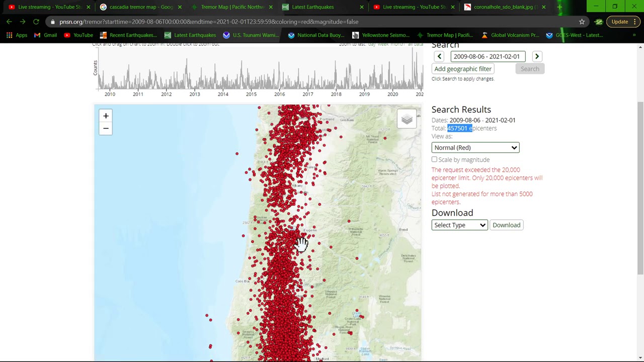Switch to first Live streaming YouTube tab
This screenshot has width=644, height=362.
point(49,7)
